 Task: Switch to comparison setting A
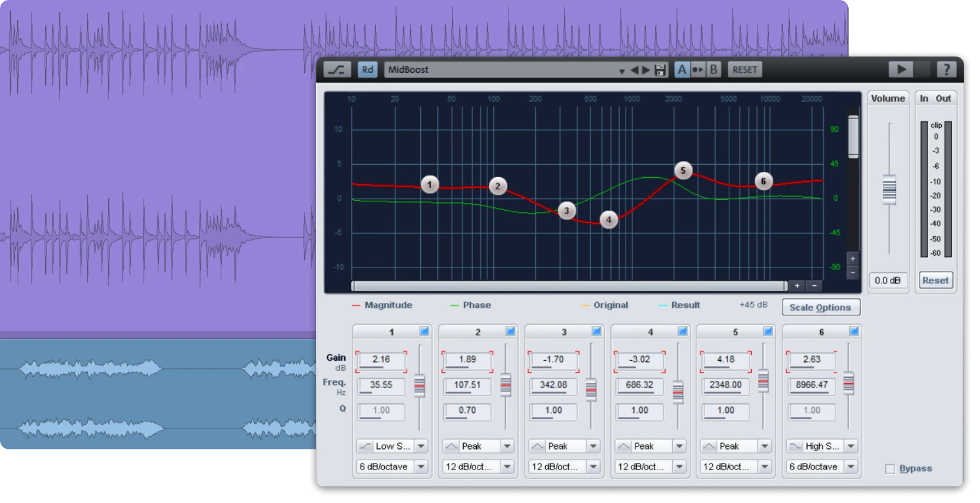(682, 69)
